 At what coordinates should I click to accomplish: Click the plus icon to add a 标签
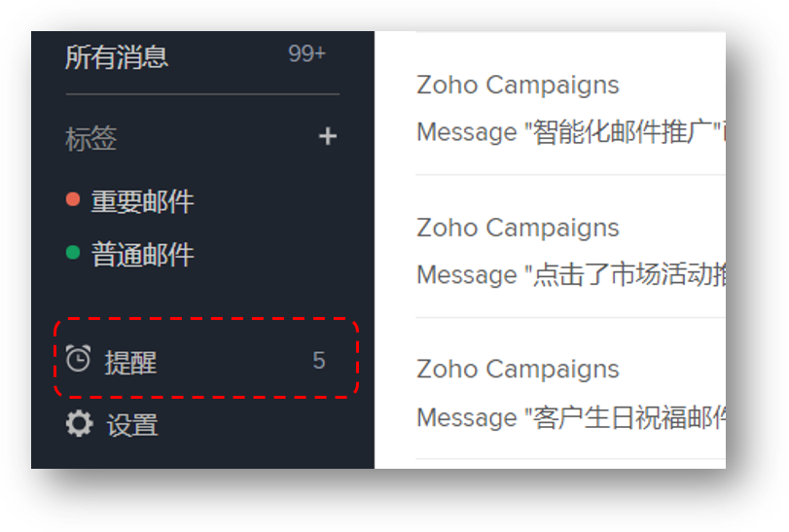328,136
